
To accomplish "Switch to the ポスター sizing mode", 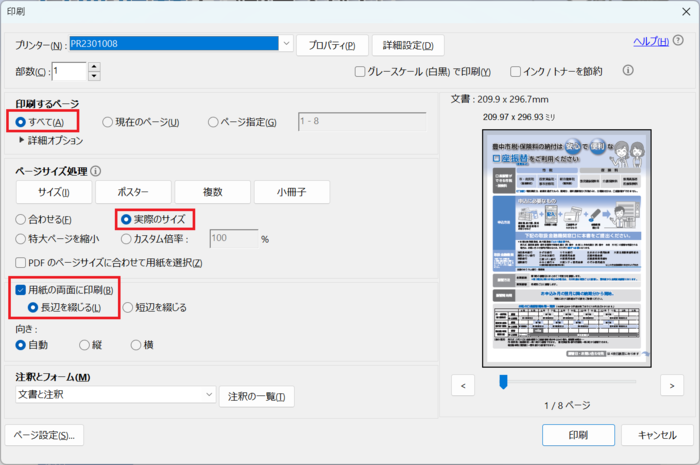I will point(134,192).
